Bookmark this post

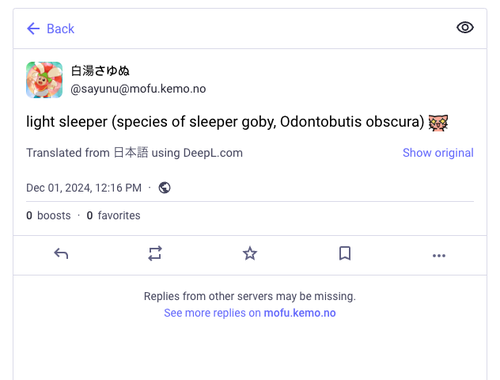pos(345,253)
